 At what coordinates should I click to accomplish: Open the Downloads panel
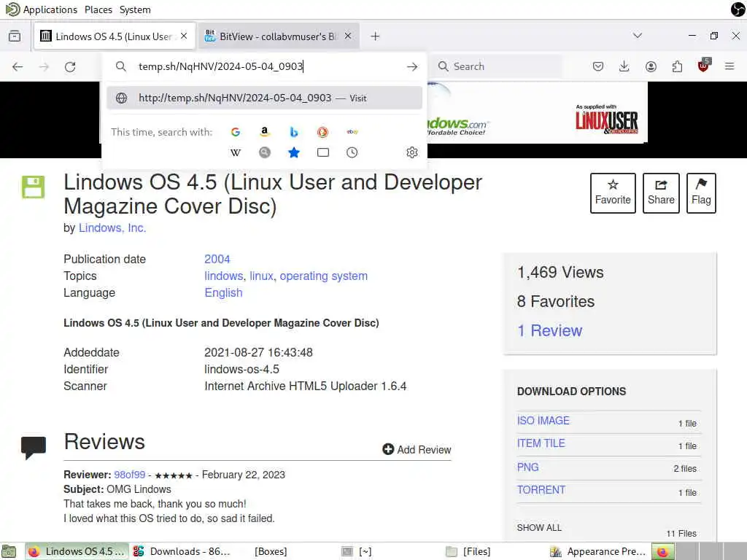[624, 66]
